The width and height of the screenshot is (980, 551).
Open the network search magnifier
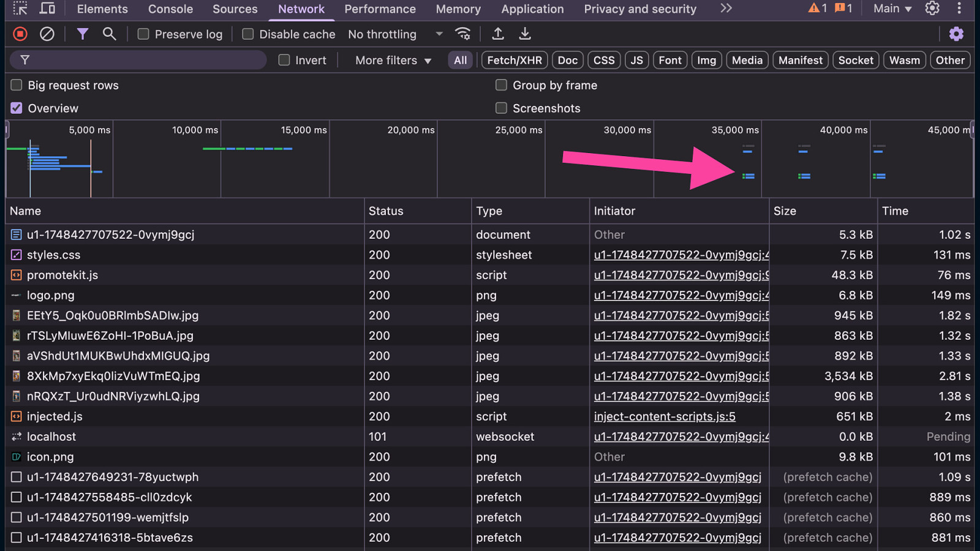109,34
